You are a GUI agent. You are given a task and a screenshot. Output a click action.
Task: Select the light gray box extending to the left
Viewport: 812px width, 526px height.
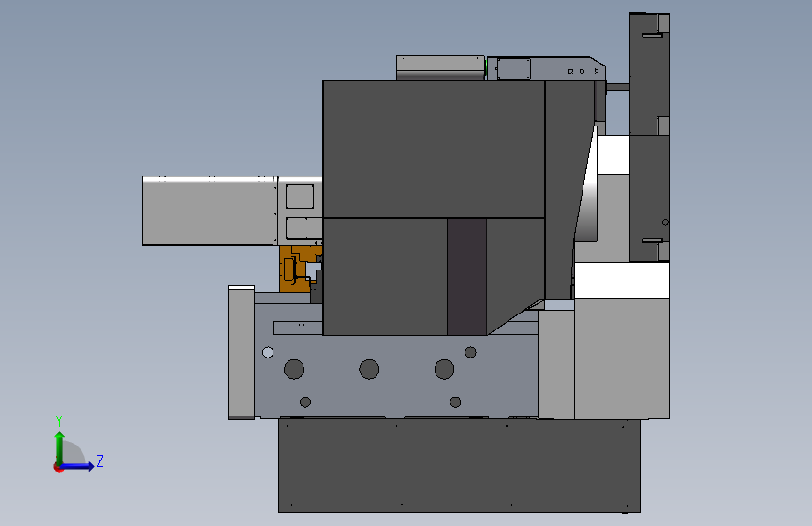pyautogui.click(x=210, y=213)
